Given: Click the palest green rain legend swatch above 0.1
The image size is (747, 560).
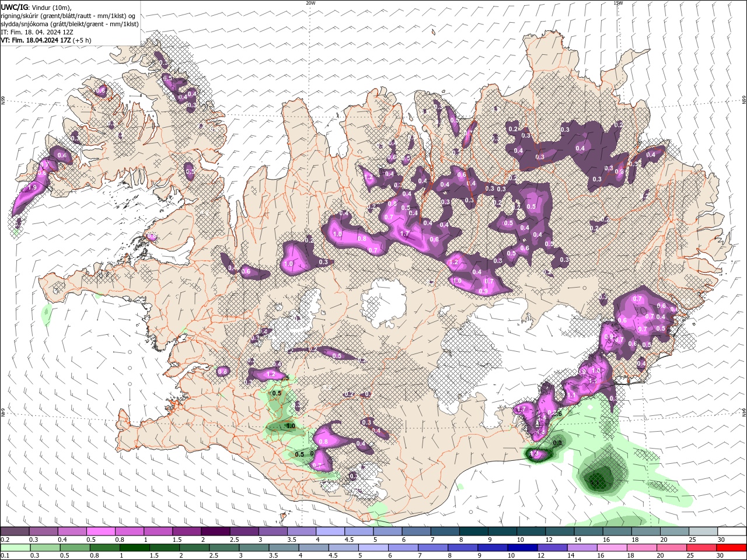Looking at the screenshot, I should point(15,548).
